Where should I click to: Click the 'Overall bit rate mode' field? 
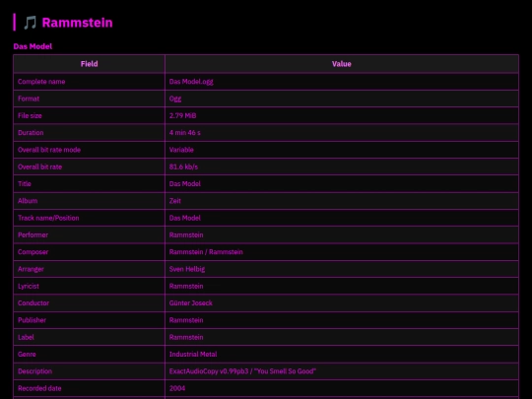[49, 150]
